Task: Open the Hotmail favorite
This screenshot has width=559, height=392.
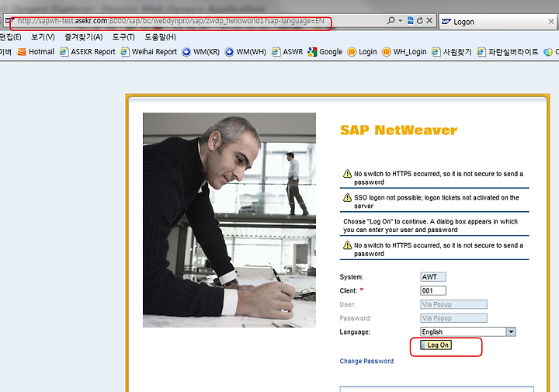Action: (x=36, y=52)
